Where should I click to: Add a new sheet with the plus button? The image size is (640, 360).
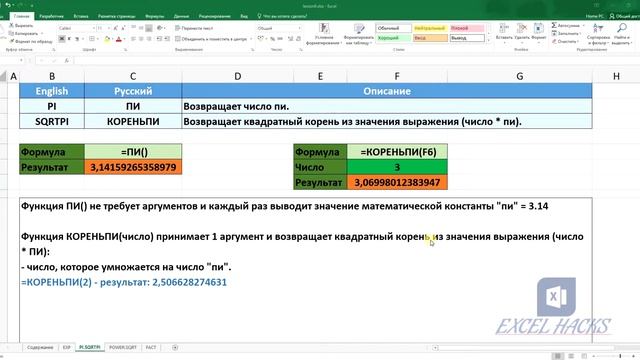(x=175, y=347)
